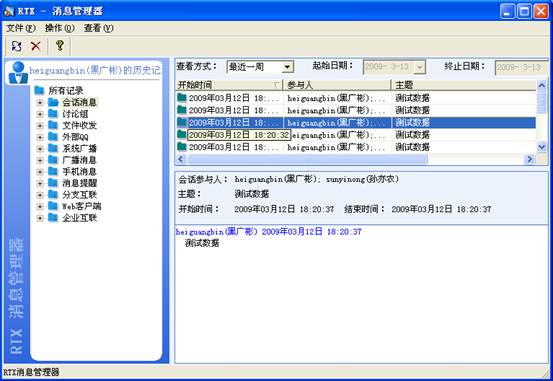This screenshot has width=553, height=381.
Task: Expand the 手机消息 tree node
Action: [40, 172]
